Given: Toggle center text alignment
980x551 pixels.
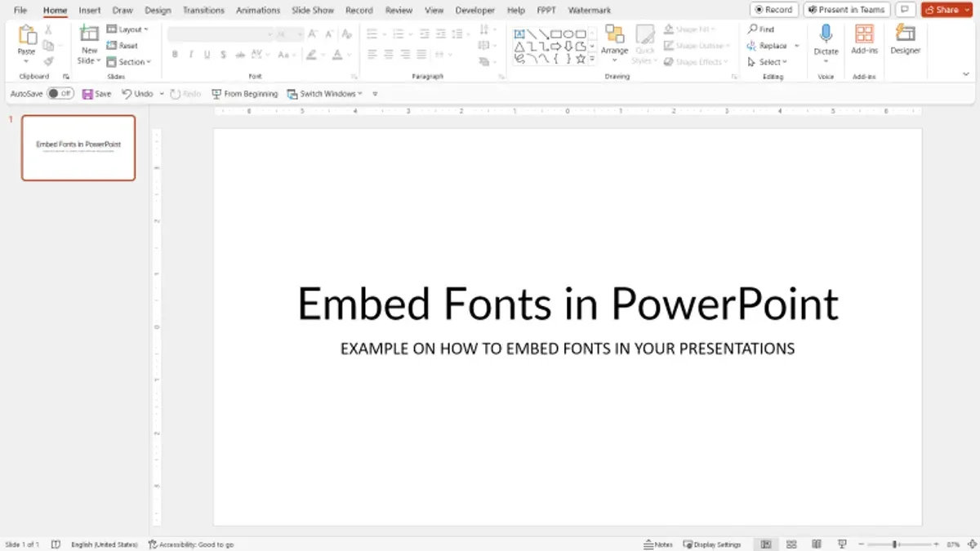Looking at the screenshot, I should click(x=389, y=55).
